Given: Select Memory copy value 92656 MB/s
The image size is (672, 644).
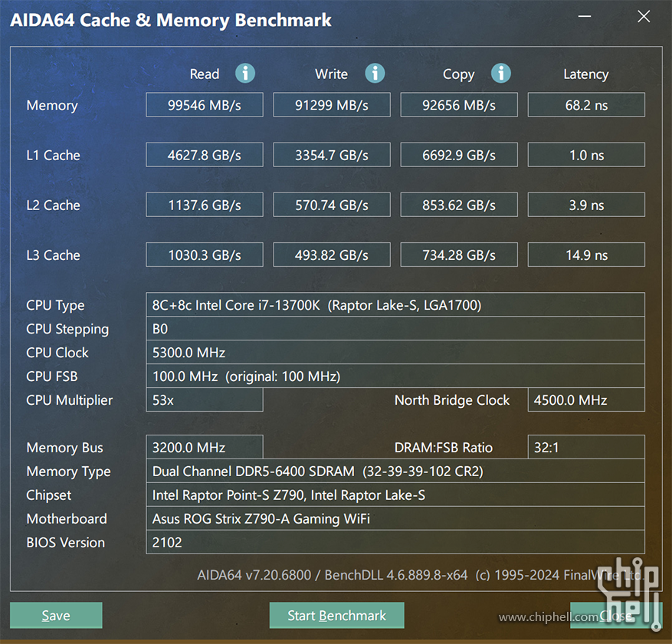Looking at the screenshot, I should pyautogui.click(x=459, y=104).
